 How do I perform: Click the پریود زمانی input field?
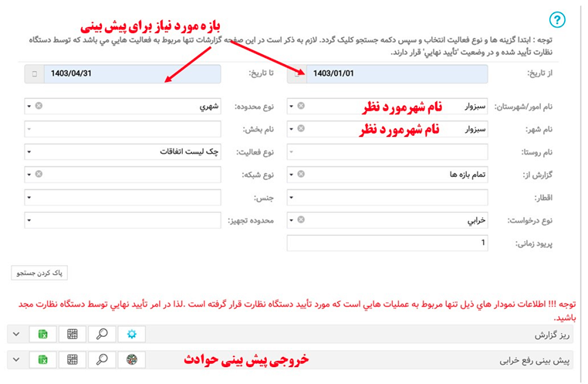pos(387,243)
